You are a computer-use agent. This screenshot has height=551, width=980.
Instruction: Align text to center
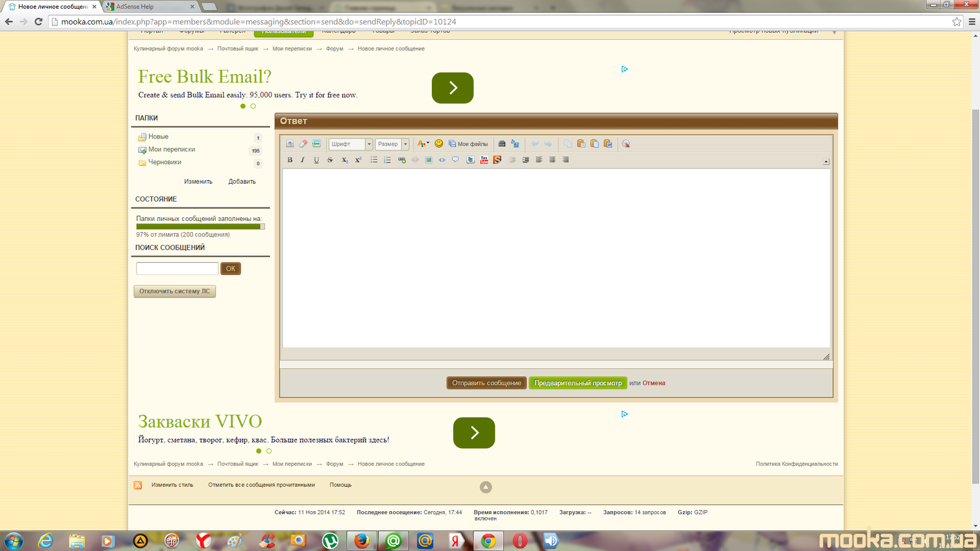pos(552,160)
